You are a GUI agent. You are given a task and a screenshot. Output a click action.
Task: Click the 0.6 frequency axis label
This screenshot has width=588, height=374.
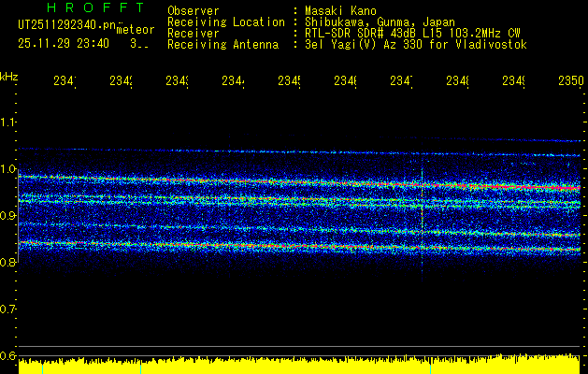9,355
